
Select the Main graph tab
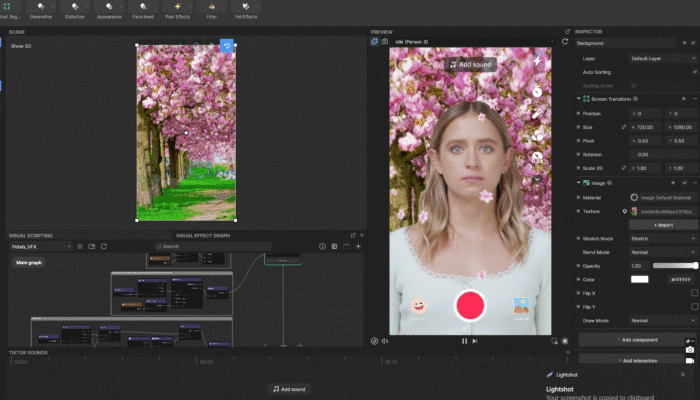click(x=28, y=262)
